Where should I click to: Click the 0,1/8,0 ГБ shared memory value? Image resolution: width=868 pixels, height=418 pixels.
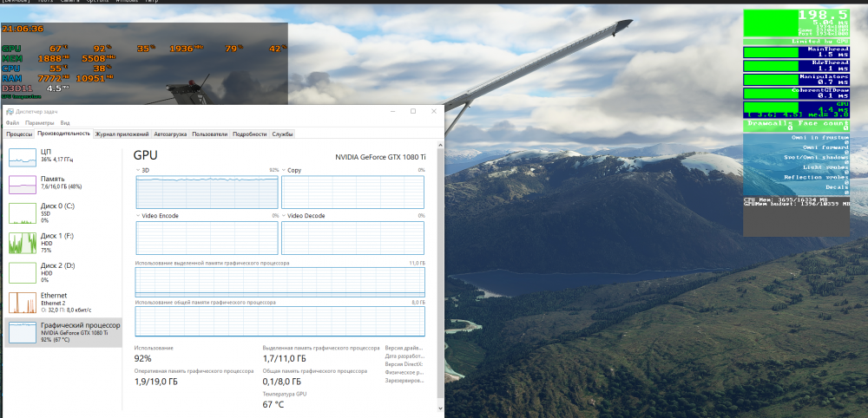click(282, 382)
